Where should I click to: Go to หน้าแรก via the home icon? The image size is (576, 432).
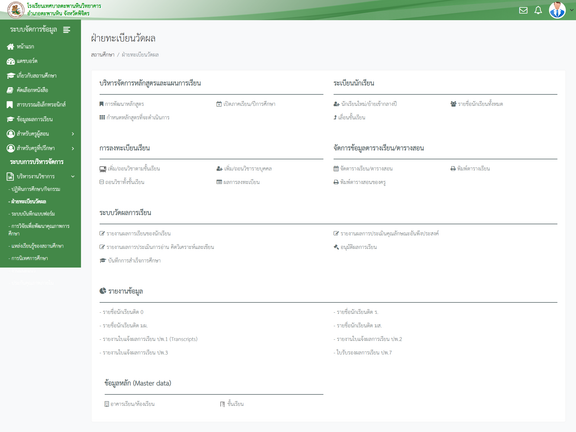(x=10, y=47)
